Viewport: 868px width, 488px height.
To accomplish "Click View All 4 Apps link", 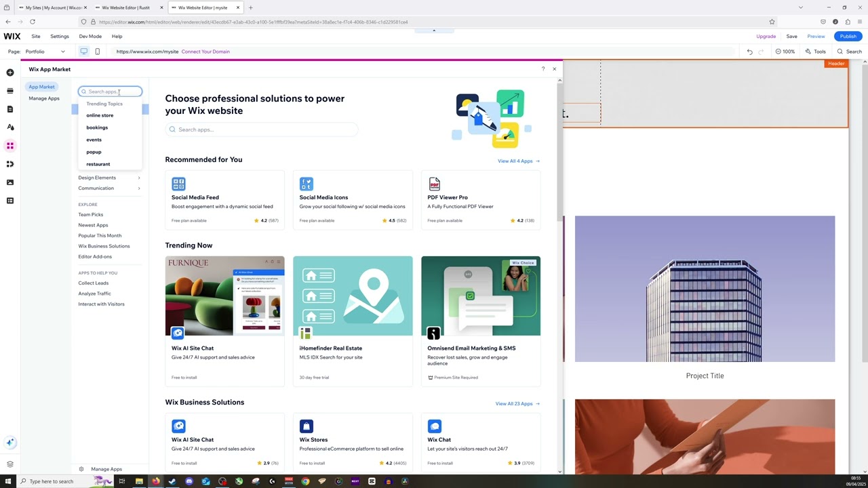I will tap(519, 161).
